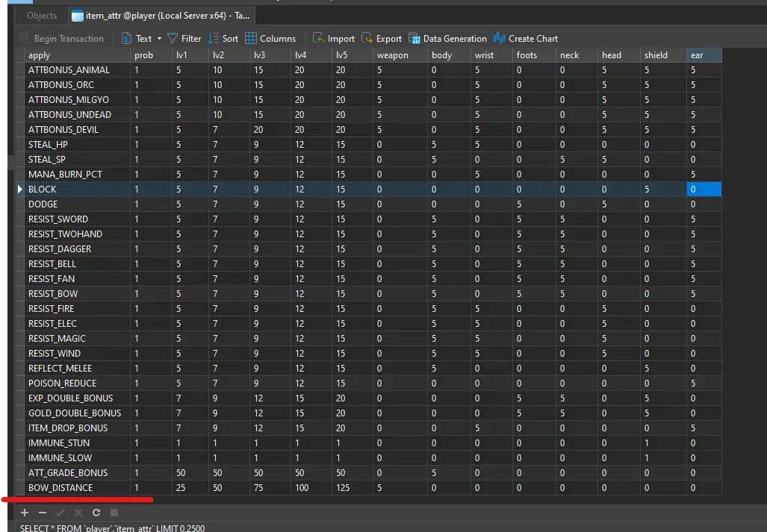767x532 pixels.
Task: Select the RESIST_FIRE cell
Action: [x=77, y=308]
